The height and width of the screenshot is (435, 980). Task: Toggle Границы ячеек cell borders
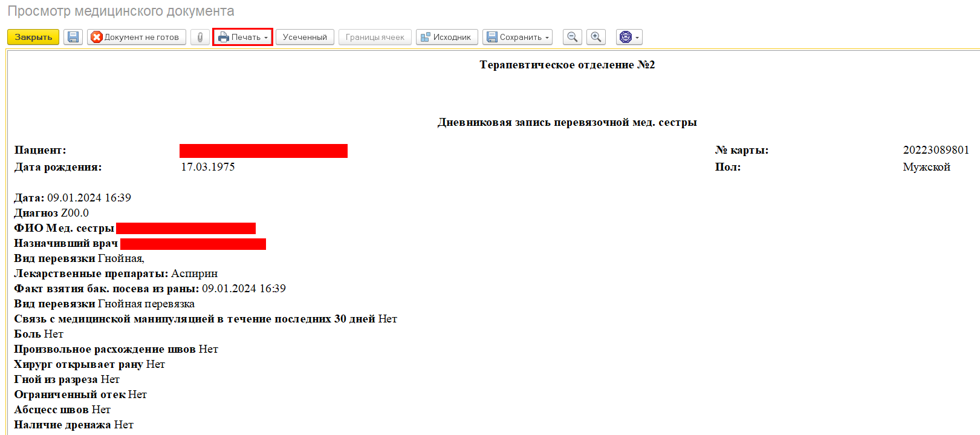coord(375,37)
